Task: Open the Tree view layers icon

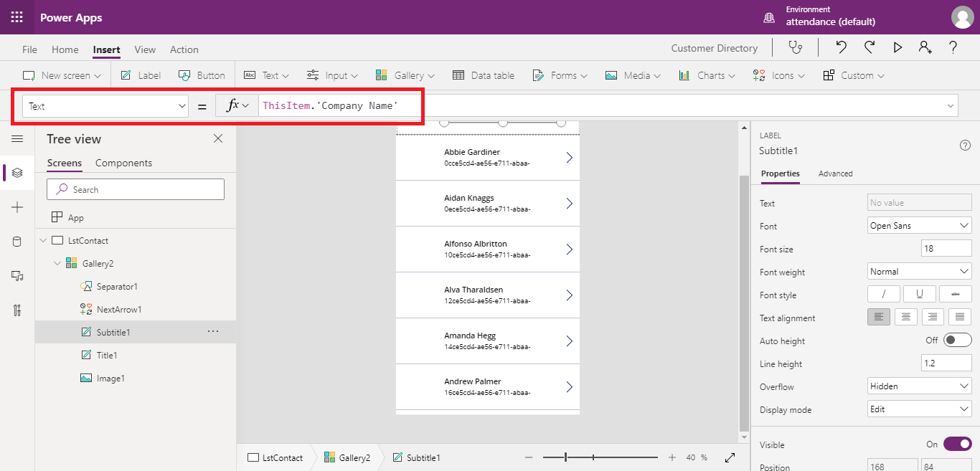Action: tap(17, 173)
